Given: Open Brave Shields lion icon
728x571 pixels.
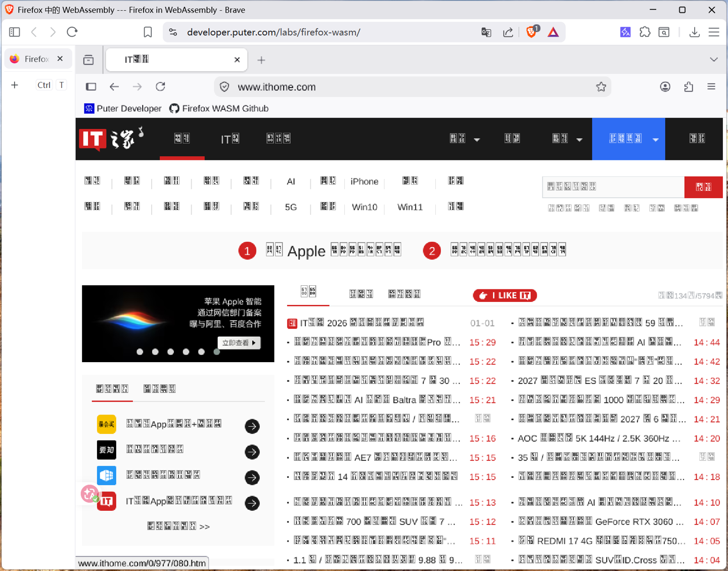Looking at the screenshot, I should (532, 32).
